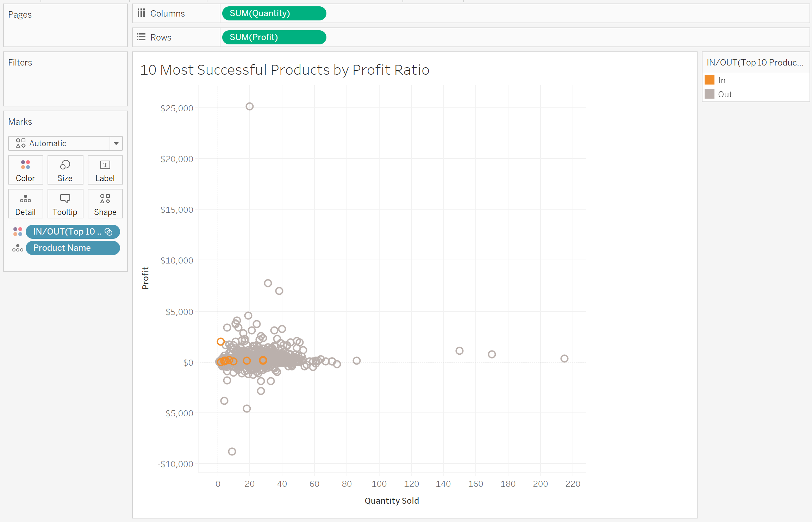Click the Rows shelf icon
812x522 pixels.
[x=141, y=37]
